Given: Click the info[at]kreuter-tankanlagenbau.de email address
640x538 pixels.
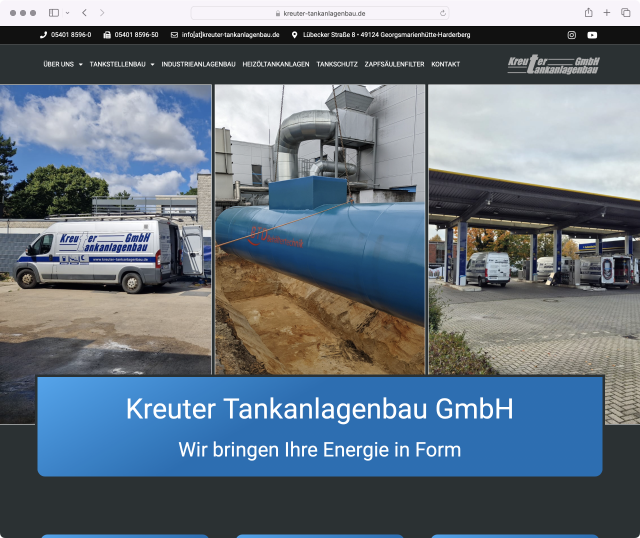Looking at the screenshot, I should (231, 35).
